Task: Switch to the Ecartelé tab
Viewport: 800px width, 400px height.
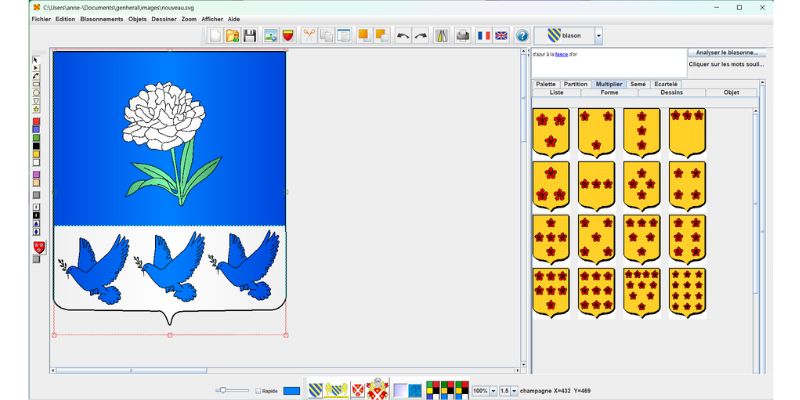Action: click(665, 84)
